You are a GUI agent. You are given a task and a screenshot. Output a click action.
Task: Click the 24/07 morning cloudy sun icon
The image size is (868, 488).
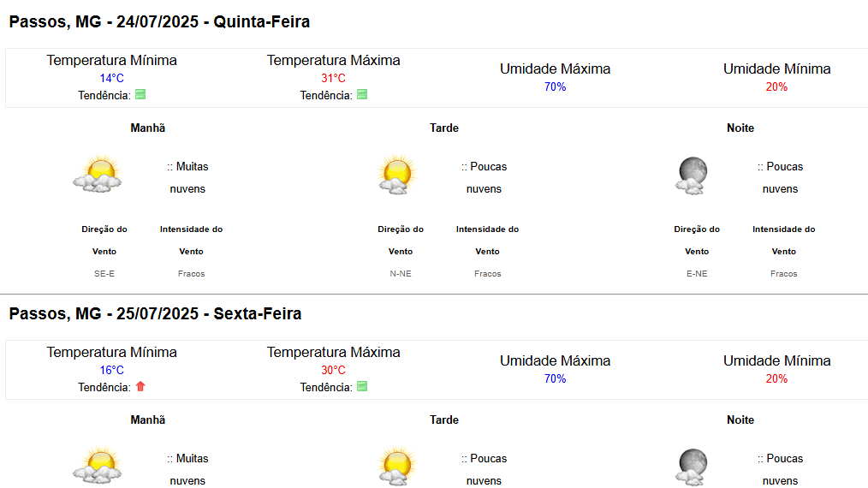tap(98, 174)
